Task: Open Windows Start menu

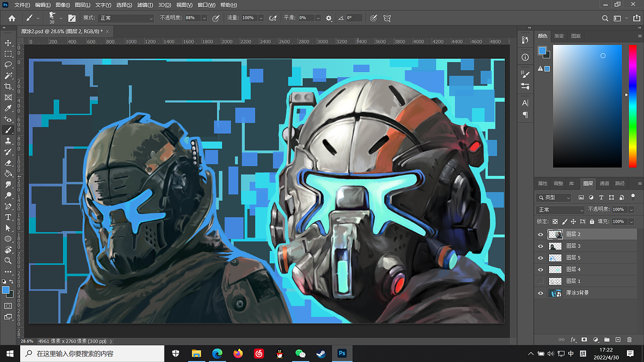Action: [x=10, y=353]
